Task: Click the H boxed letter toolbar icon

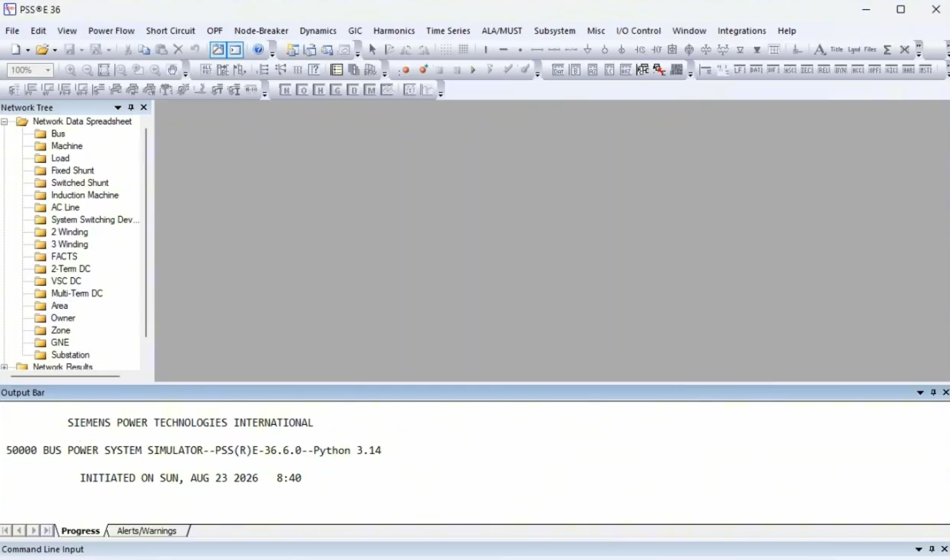Action: (319, 90)
